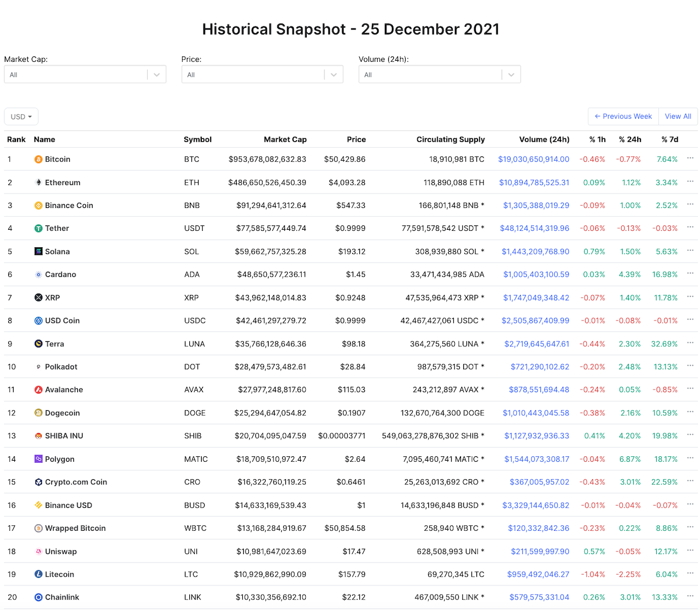The image size is (700, 610).
Task: Open the Wrapped Bitcoin name link
Action: [x=75, y=528]
